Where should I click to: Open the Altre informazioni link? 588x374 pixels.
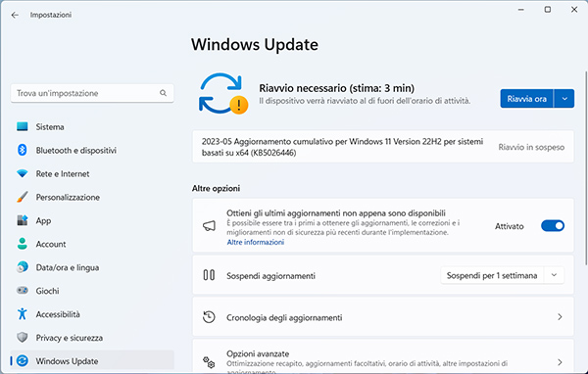click(x=256, y=242)
